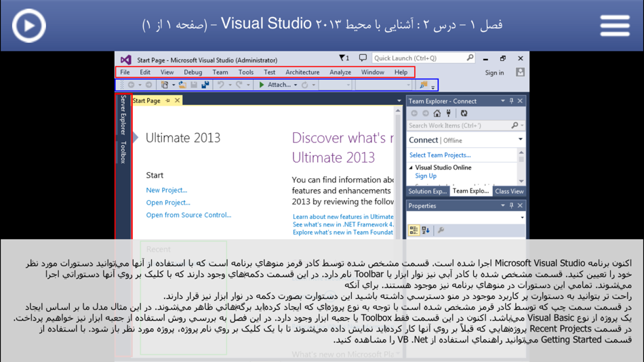644x362 pixels.
Task: Open the Toolbox side tab
Action: tap(123, 152)
